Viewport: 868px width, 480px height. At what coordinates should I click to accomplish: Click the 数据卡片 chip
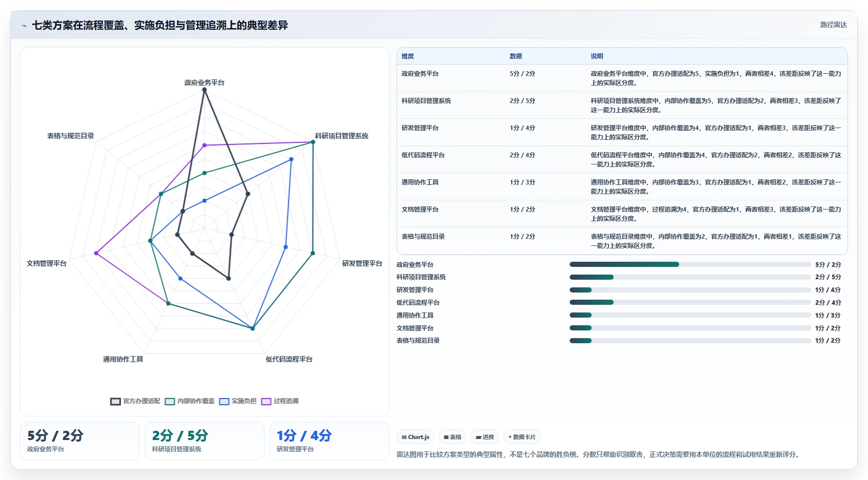(x=522, y=437)
